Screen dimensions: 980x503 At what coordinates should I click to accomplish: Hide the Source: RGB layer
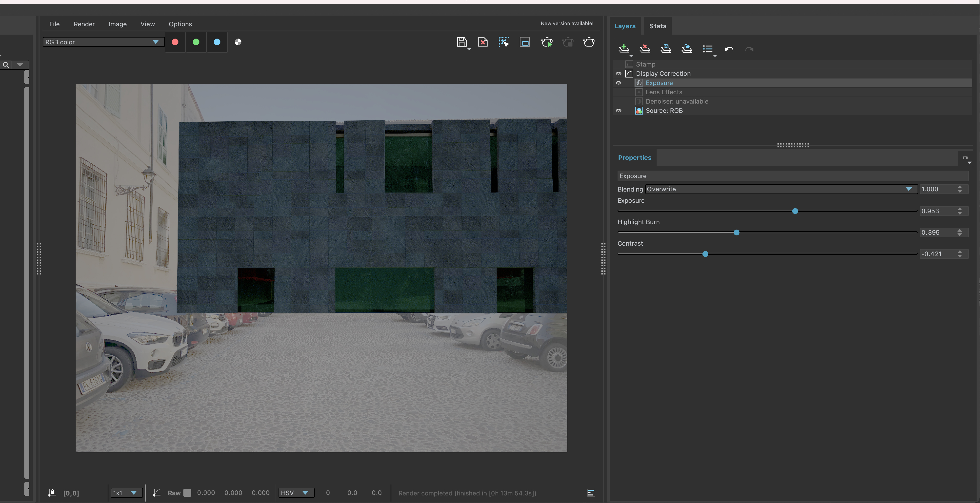point(619,111)
